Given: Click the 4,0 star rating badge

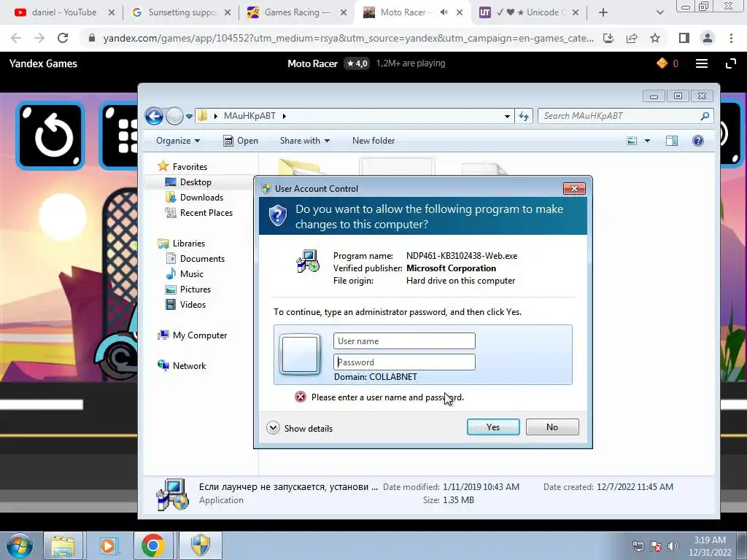Looking at the screenshot, I should coord(357,63).
